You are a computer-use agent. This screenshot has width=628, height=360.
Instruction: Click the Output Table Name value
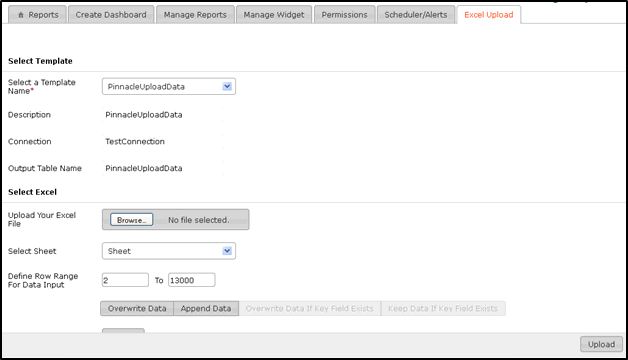coord(144,168)
